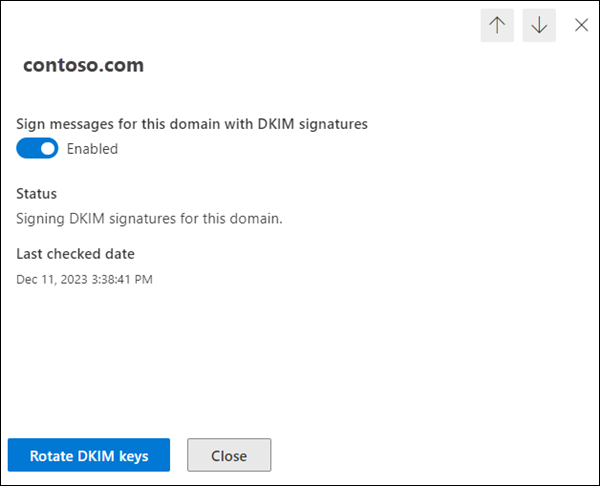Dismiss the DKIM details pane via X
This screenshot has height=486, width=600.
(x=581, y=25)
